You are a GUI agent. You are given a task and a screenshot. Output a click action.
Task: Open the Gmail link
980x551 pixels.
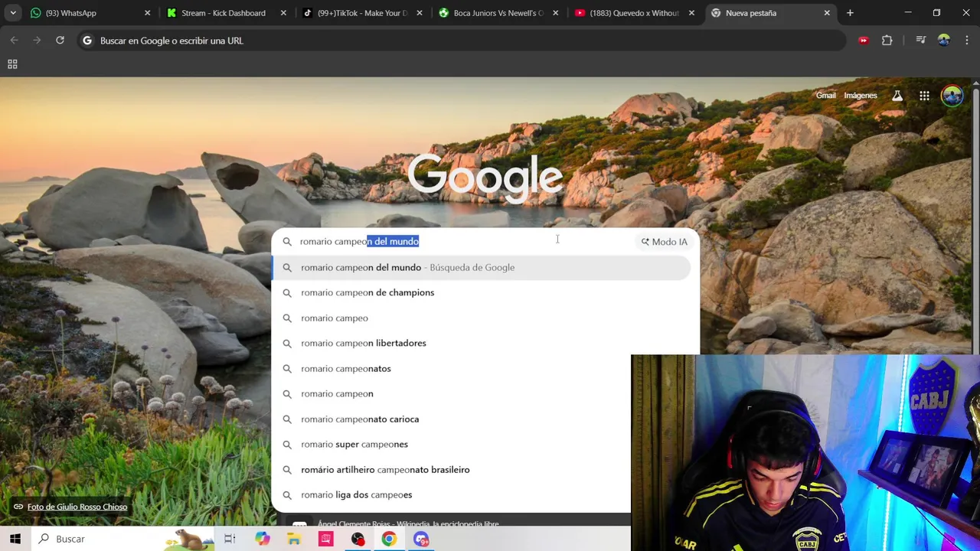(x=825, y=96)
